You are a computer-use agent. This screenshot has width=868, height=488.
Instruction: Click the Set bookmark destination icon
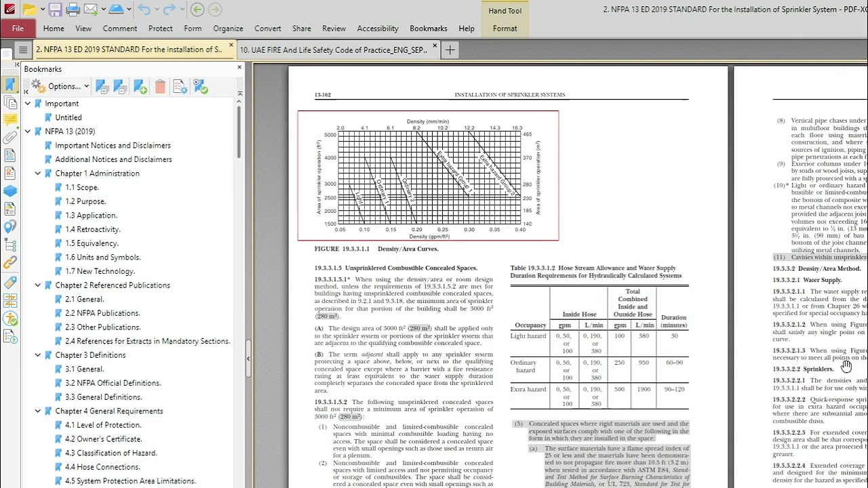[x=200, y=86]
